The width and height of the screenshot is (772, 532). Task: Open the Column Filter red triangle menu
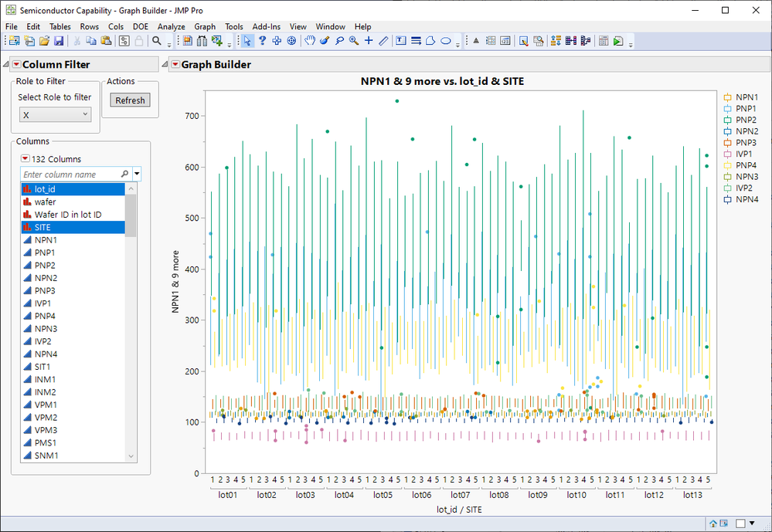tap(15, 65)
